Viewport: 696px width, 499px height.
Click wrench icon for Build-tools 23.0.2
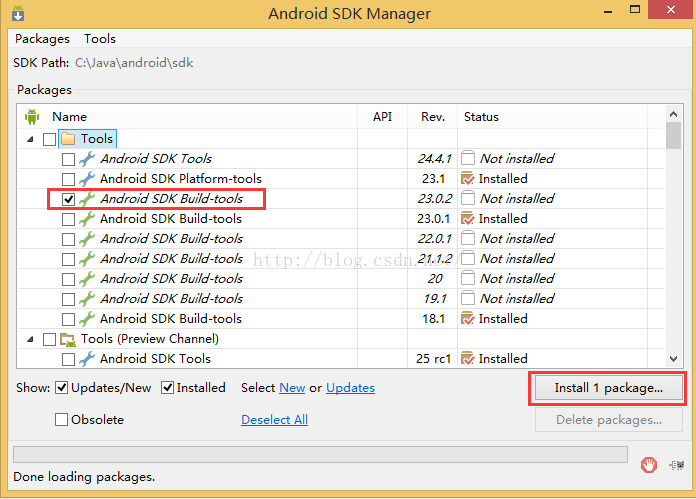pos(87,199)
